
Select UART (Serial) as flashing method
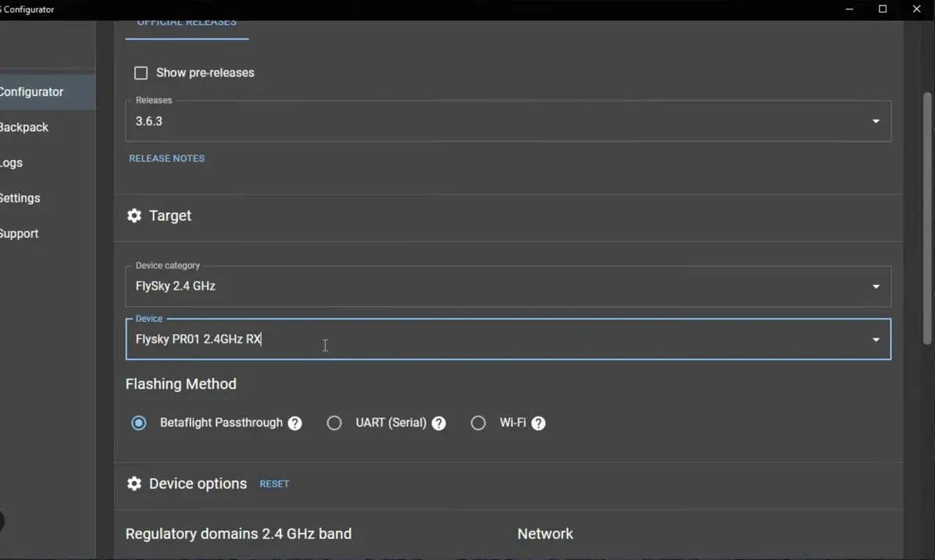point(334,423)
